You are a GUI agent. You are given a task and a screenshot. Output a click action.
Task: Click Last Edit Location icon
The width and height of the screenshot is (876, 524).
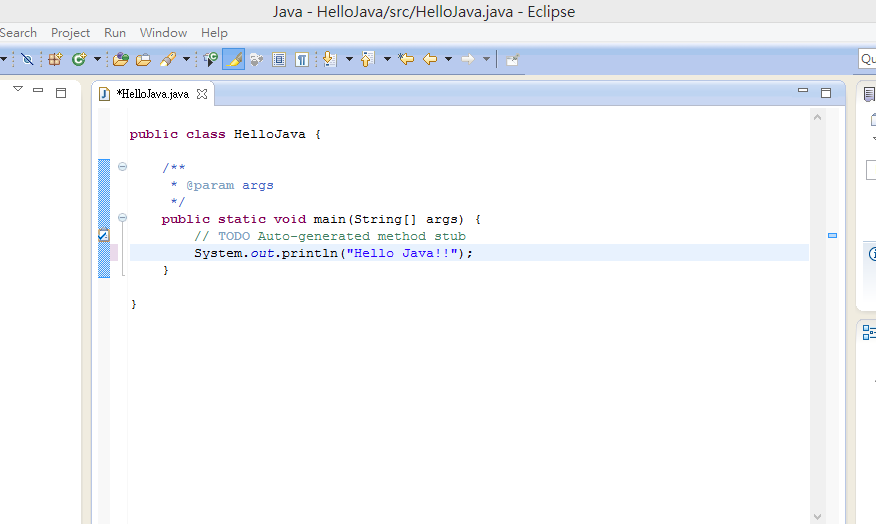coord(406,59)
